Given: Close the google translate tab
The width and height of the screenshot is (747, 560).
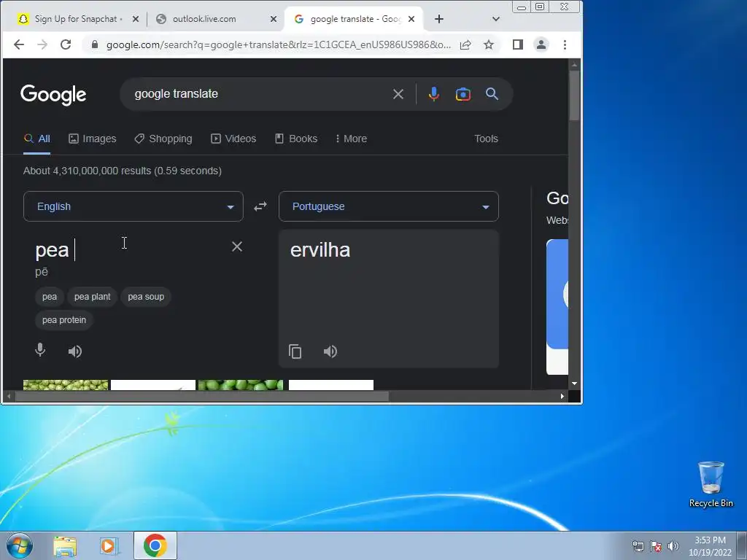Looking at the screenshot, I should (411, 19).
